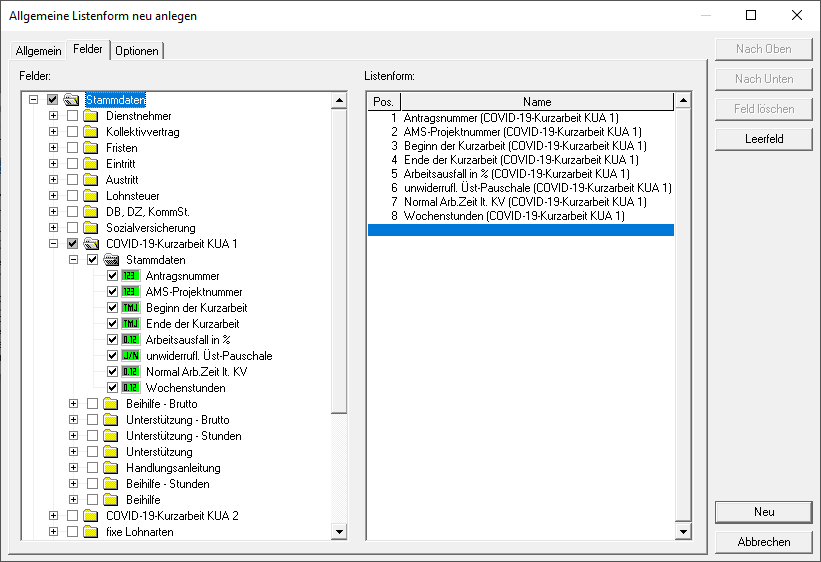Expand the Kollektivvertrag tree node
This screenshot has width=821, height=562.
click(x=54, y=132)
